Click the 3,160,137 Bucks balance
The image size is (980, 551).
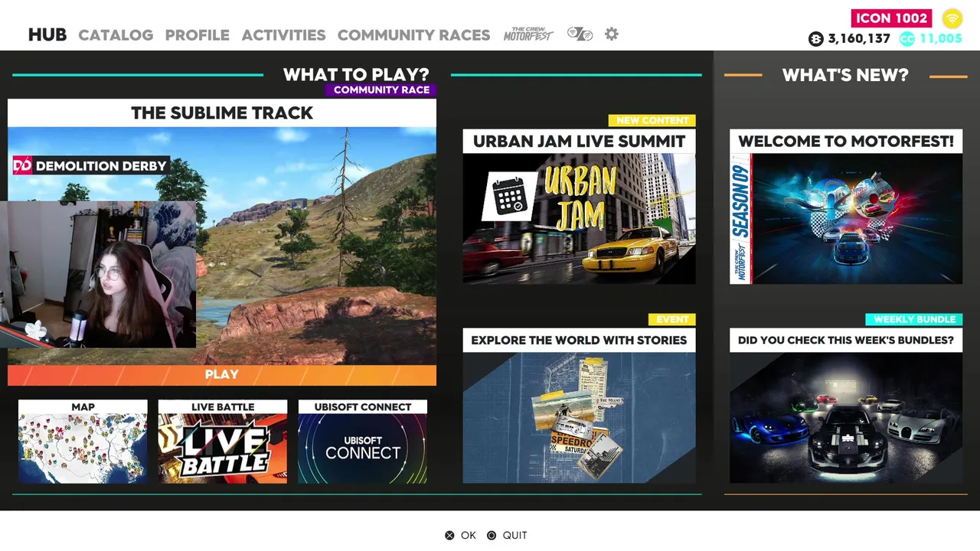[859, 39]
